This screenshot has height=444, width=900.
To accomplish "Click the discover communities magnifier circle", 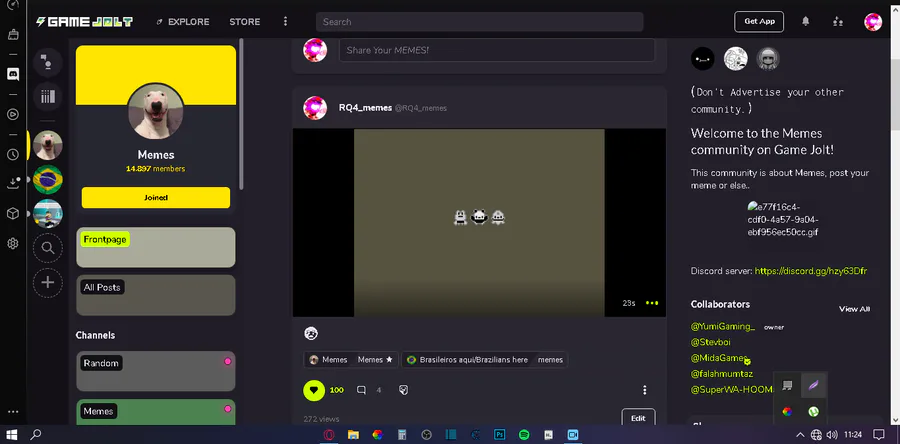I will [x=48, y=248].
